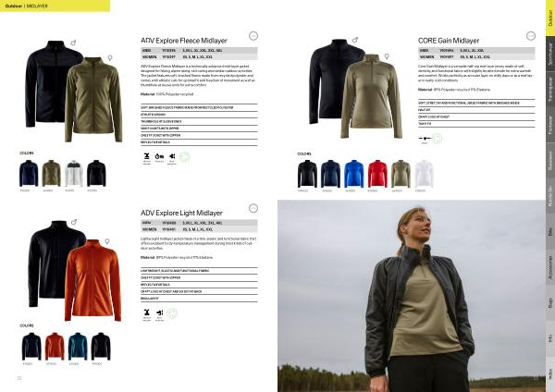Click the round badge beside CORE Gain Midlayer title

click(531, 36)
